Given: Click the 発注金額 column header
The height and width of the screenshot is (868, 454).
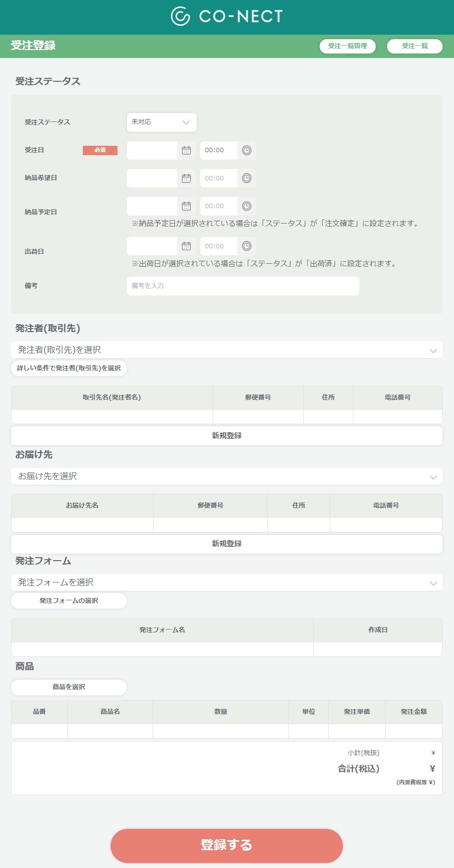Looking at the screenshot, I should click(414, 712).
